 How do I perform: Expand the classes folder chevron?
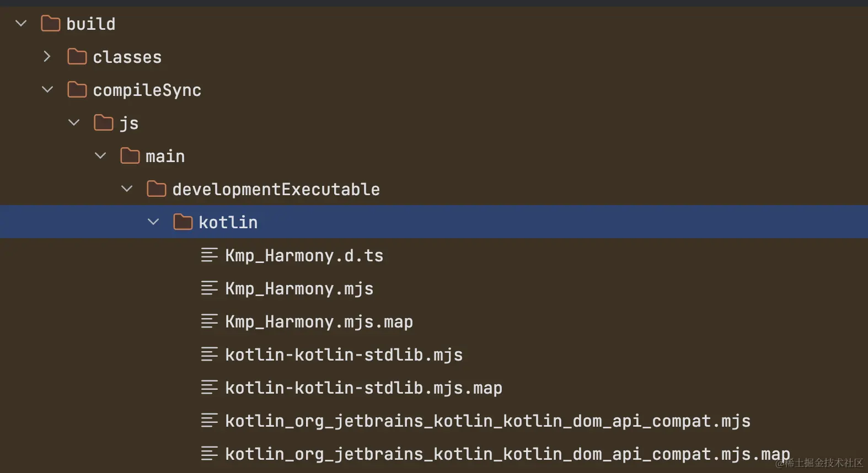47,57
